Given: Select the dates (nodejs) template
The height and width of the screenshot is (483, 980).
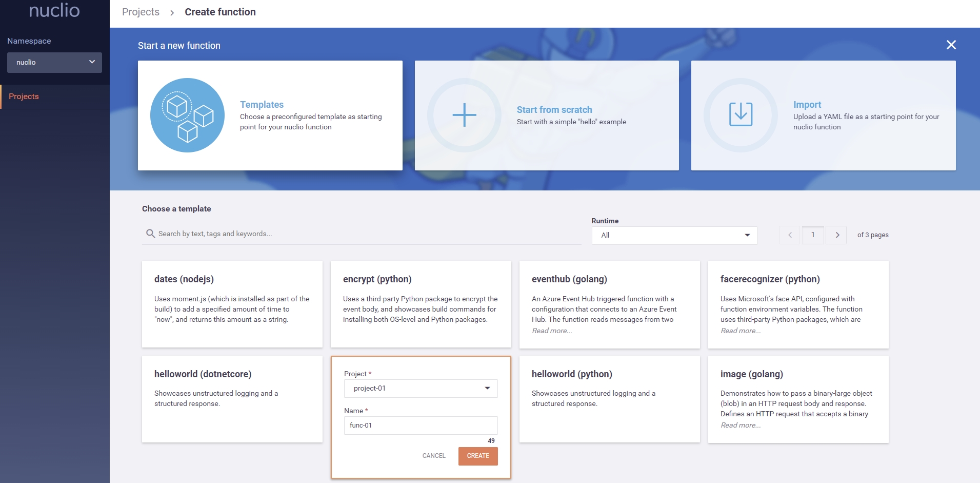Looking at the screenshot, I should point(232,304).
